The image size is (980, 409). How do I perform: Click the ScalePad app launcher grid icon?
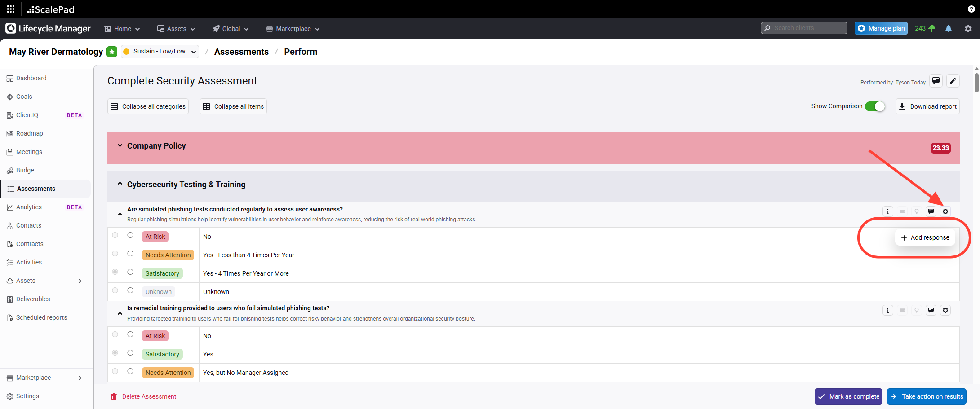(x=11, y=9)
